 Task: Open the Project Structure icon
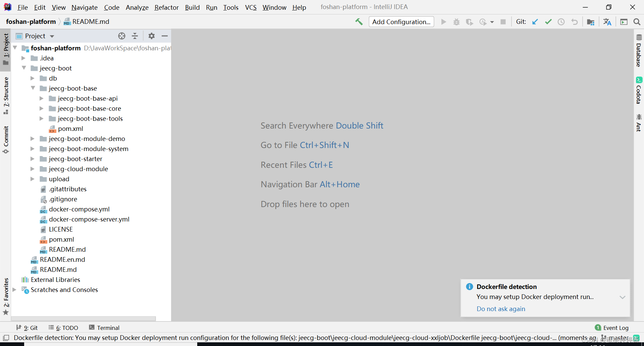pos(591,22)
